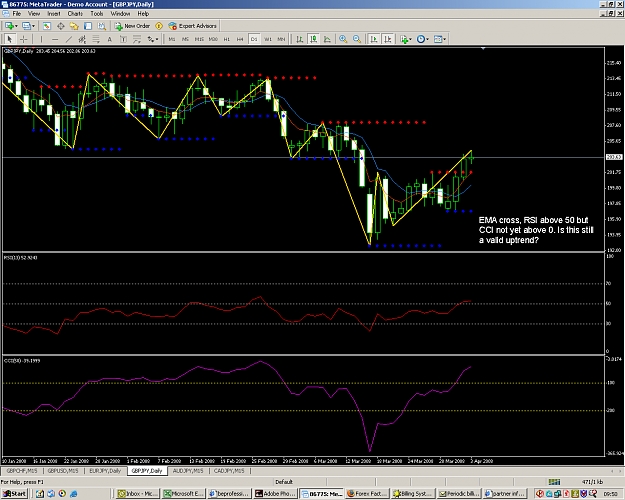Open the Adobe Photoshop taskbar button
The width and height of the screenshot is (625, 500).
coord(275,494)
